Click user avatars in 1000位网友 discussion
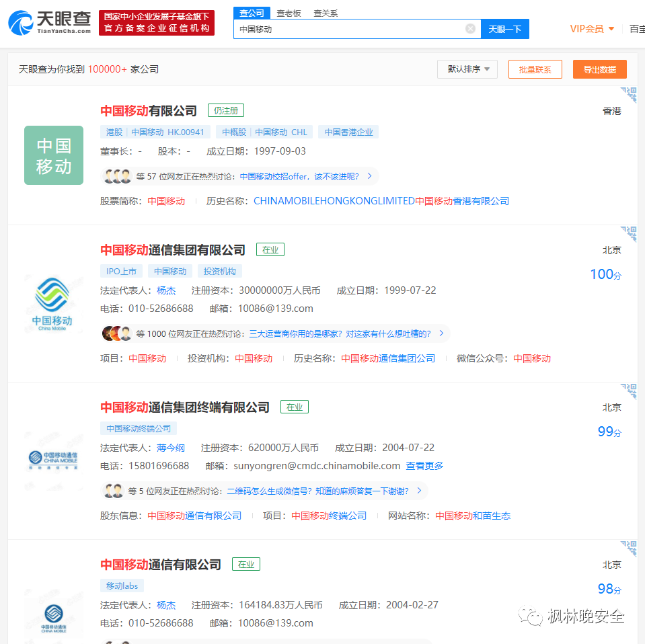645x644 pixels. (117, 333)
